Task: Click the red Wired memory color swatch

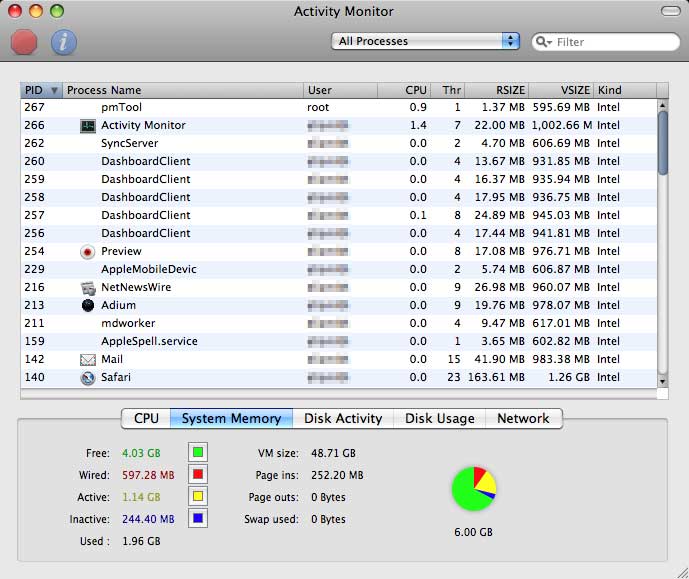Action: (198, 474)
